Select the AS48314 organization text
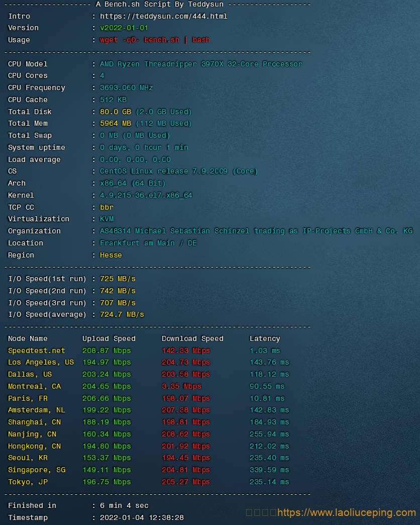Image resolution: width=420 pixels, height=525 pixels. [256, 231]
